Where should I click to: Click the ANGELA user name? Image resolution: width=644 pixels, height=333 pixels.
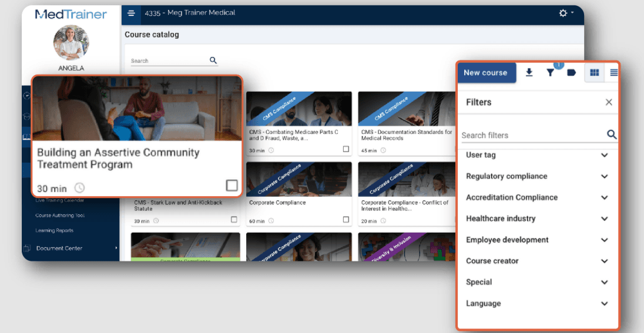(x=71, y=68)
